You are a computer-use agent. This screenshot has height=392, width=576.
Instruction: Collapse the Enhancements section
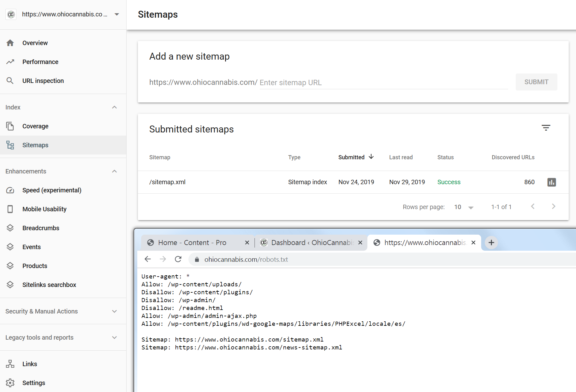coord(115,171)
